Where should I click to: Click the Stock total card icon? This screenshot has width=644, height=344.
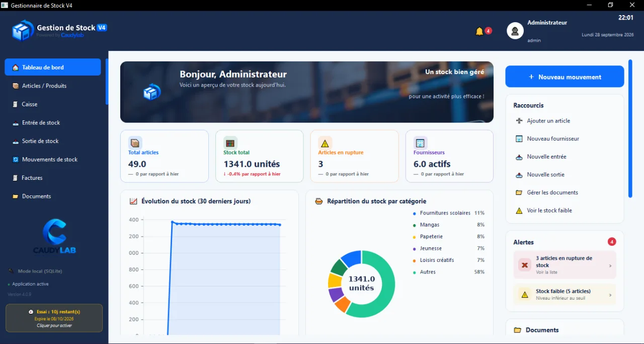pos(230,143)
